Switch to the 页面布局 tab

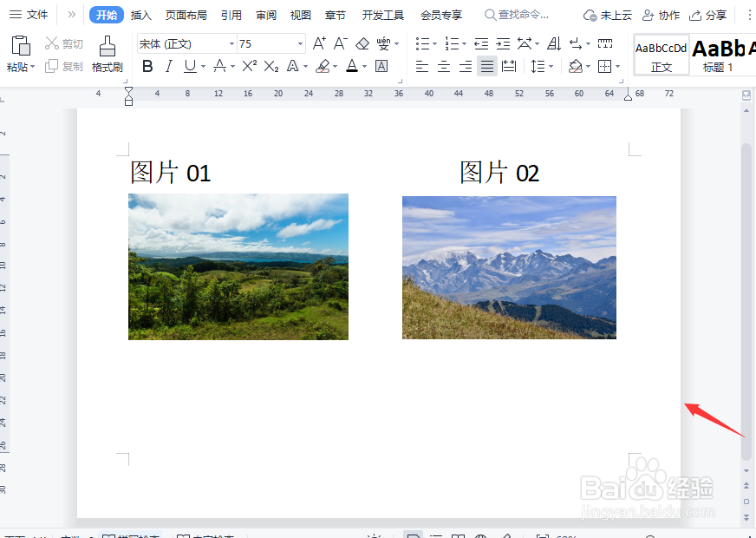186,16
